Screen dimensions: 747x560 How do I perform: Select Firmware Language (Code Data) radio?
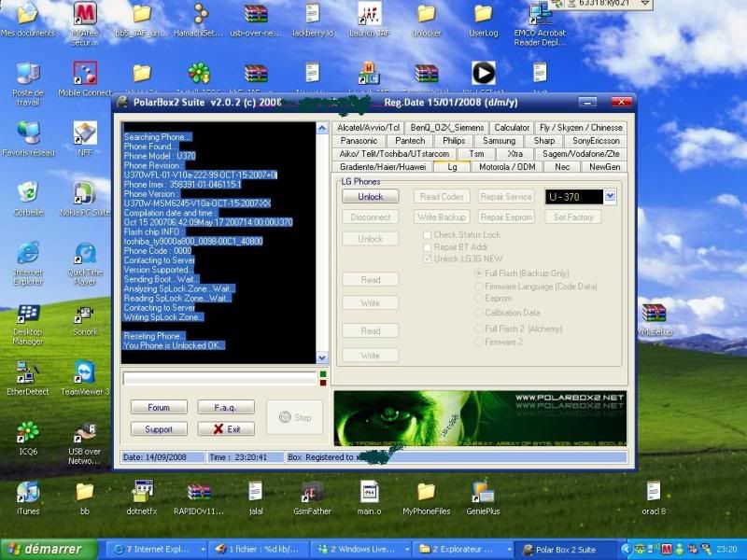(x=479, y=287)
